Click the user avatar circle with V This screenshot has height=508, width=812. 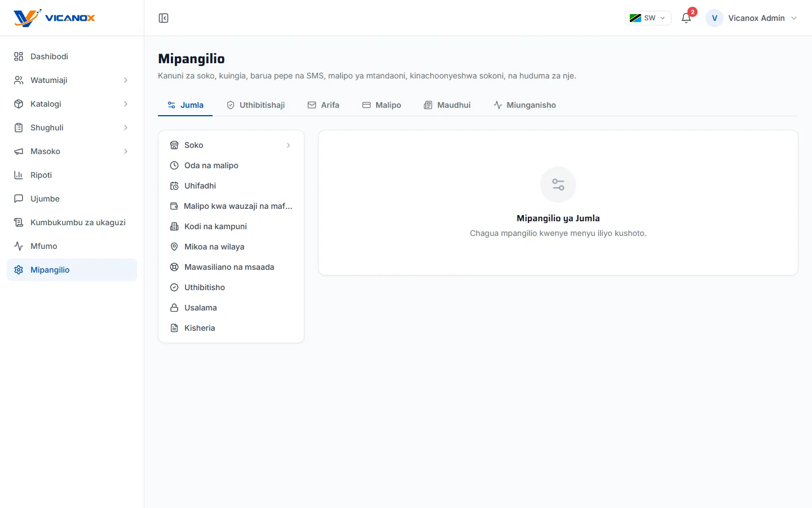714,18
